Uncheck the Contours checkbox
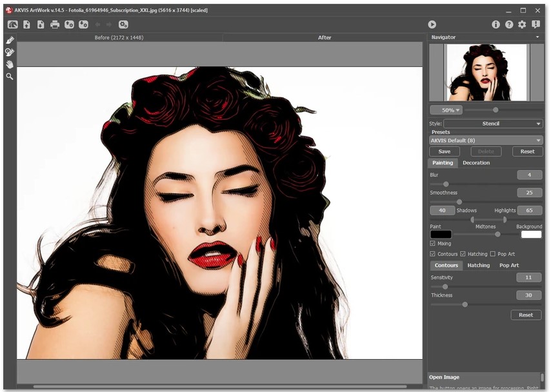Screen dimensions: 551x392 pos(433,254)
